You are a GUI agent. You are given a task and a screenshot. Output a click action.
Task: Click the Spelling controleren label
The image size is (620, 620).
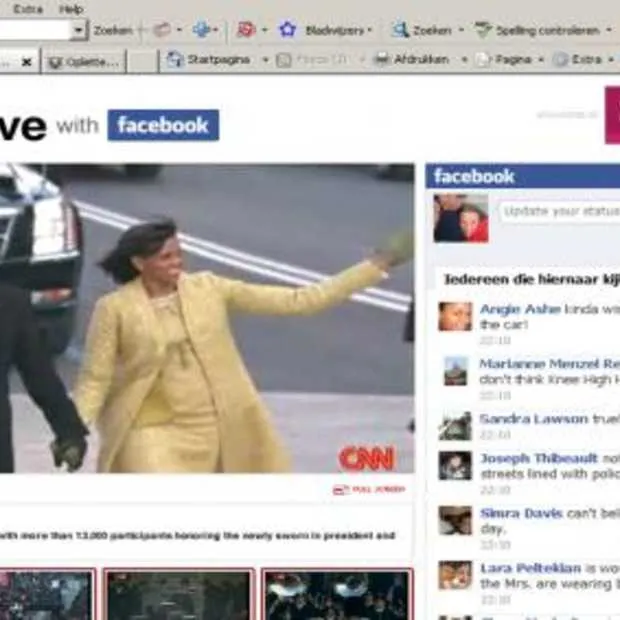click(548, 30)
